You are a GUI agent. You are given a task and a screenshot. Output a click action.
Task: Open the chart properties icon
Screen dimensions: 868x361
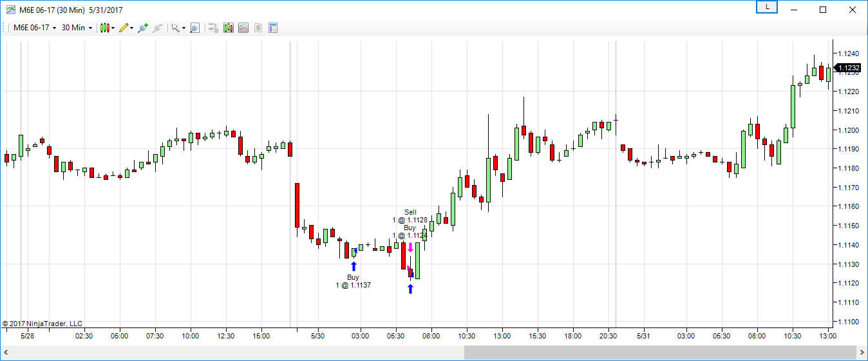tap(273, 28)
